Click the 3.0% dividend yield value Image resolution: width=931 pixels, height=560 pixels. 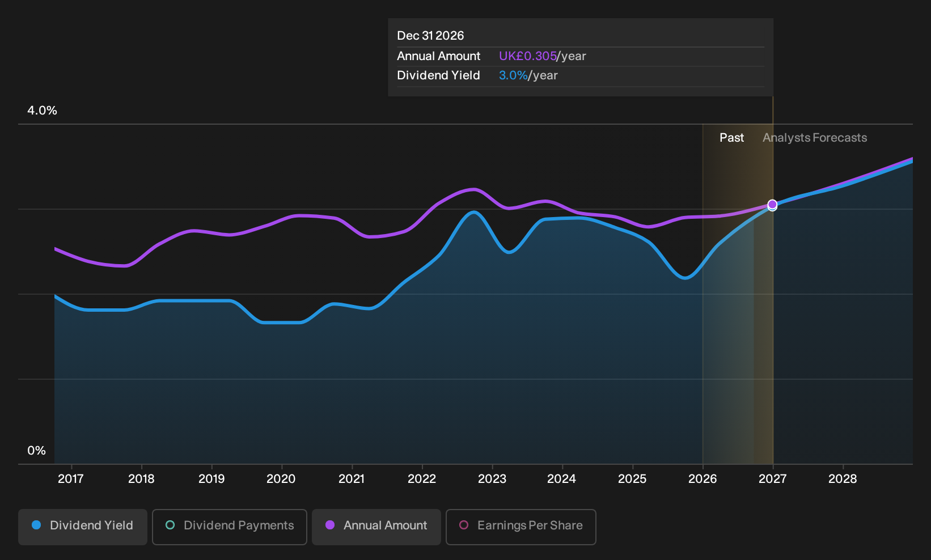(513, 75)
